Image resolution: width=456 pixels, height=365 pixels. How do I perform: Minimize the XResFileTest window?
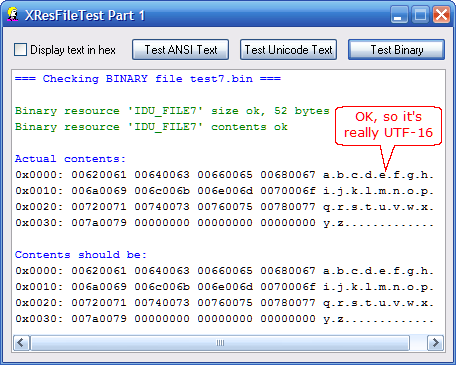tap(399, 15)
